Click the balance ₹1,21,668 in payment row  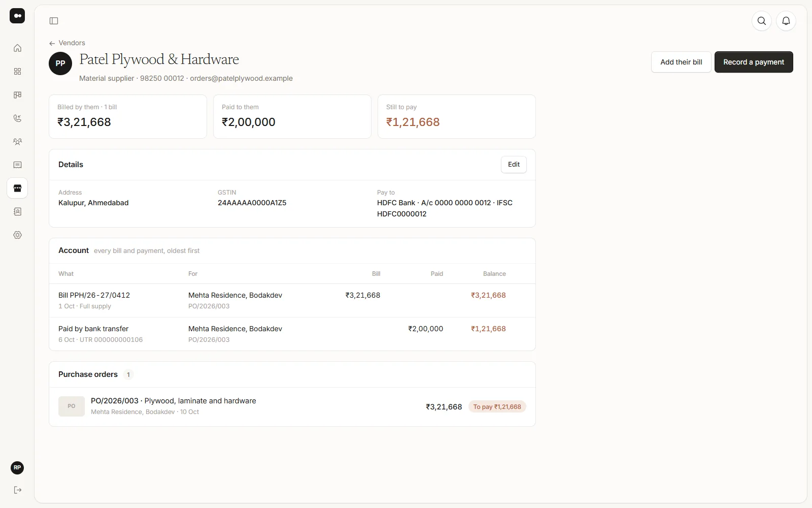[488, 329]
